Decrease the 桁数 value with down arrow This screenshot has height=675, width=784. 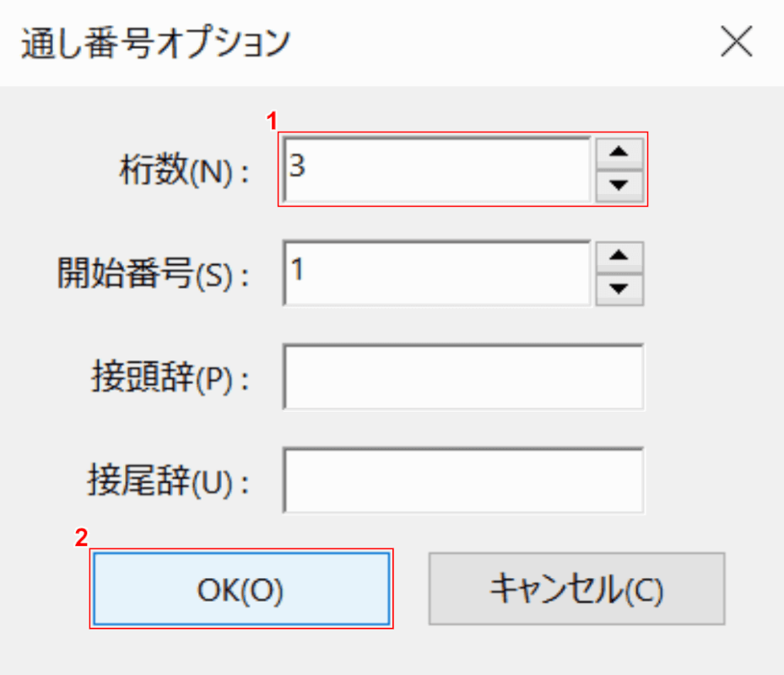click(619, 186)
